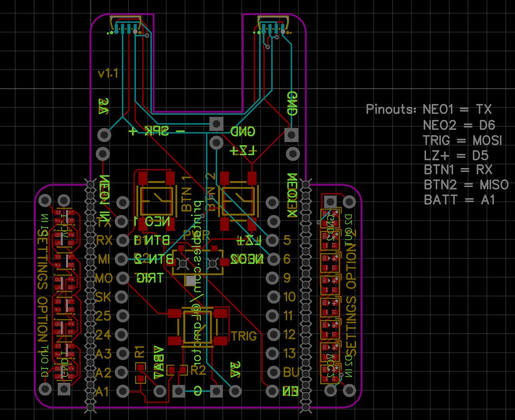Click the header pad labeled 13
Viewport: 515px width, 420px height.
[272, 353]
